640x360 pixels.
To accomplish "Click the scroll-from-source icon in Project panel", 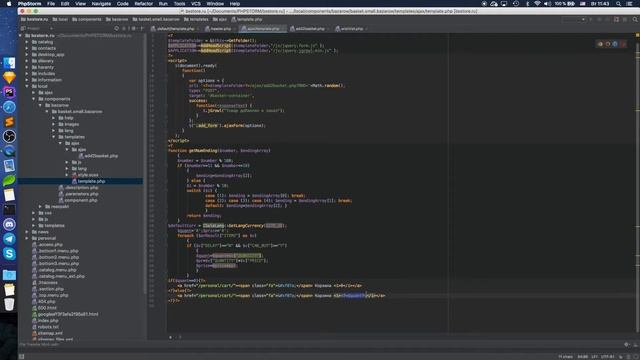I will tap(117, 29).
